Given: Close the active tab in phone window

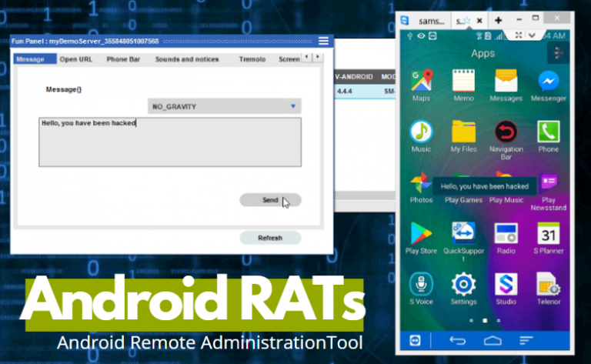Looking at the screenshot, I should tap(479, 21).
